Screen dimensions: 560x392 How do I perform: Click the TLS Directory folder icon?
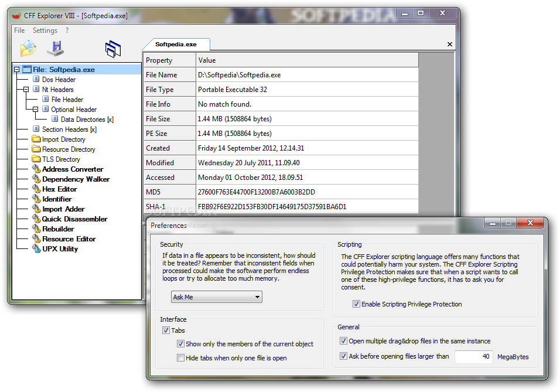click(x=36, y=159)
